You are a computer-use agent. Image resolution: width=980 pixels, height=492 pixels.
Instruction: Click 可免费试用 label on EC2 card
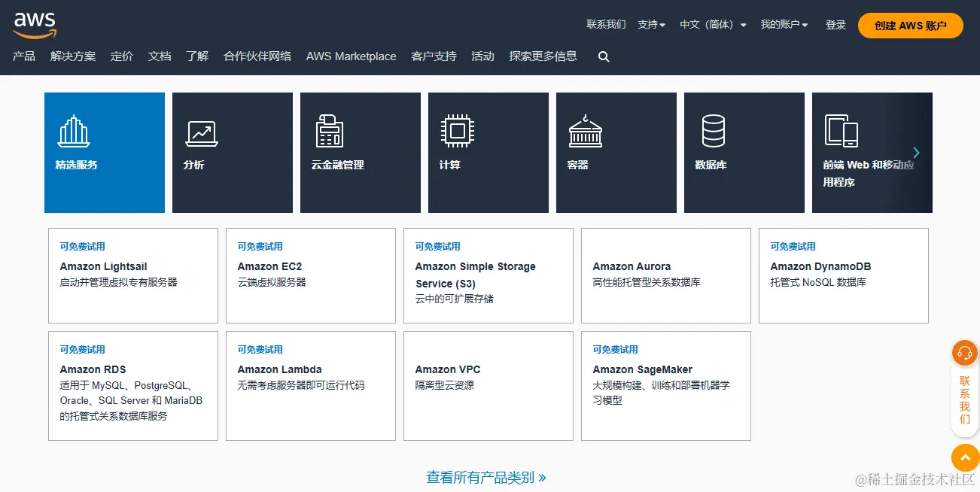pyautogui.click(x=260, y=247)
